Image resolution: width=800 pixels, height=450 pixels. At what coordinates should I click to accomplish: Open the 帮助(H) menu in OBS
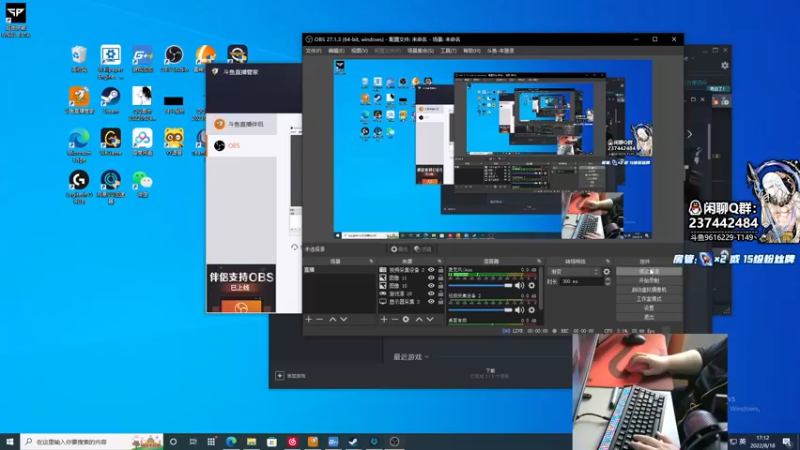coord(471,51)
